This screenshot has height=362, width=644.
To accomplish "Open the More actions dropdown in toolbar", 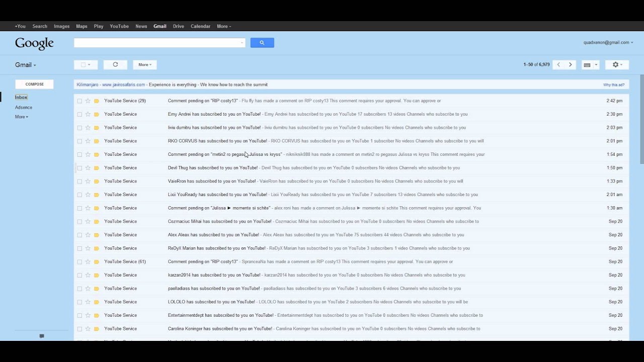I will pos(145,65).
